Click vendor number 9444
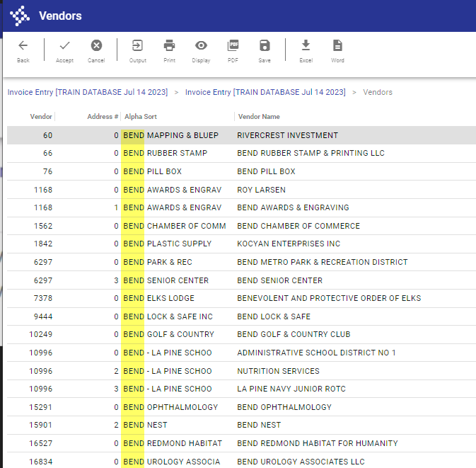This screenshot has width=476, height=468. click(43, 316)
